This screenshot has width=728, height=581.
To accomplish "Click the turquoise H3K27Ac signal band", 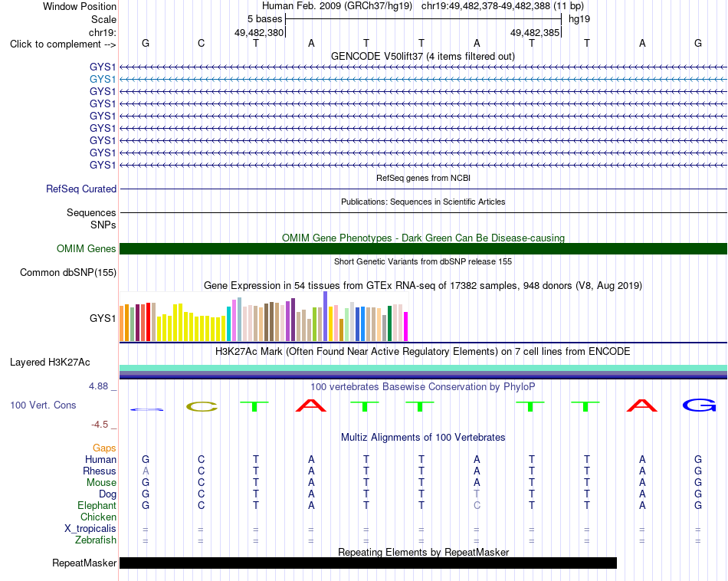I will 424,368.
